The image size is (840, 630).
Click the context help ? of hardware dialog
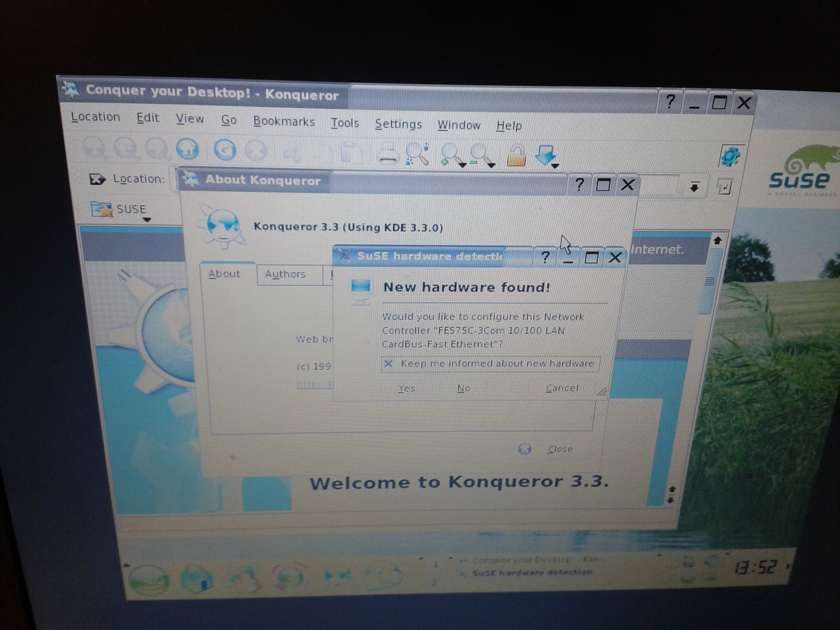click(x=545, y=257)
